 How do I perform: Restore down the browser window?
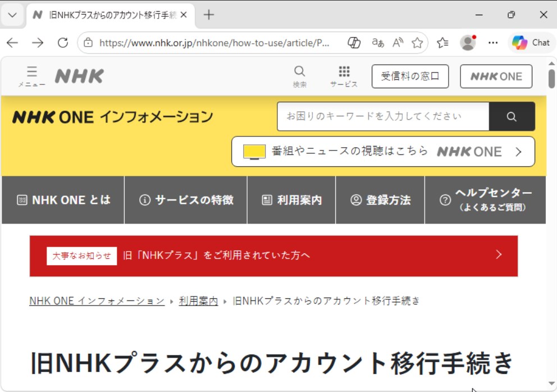point(511,15)
